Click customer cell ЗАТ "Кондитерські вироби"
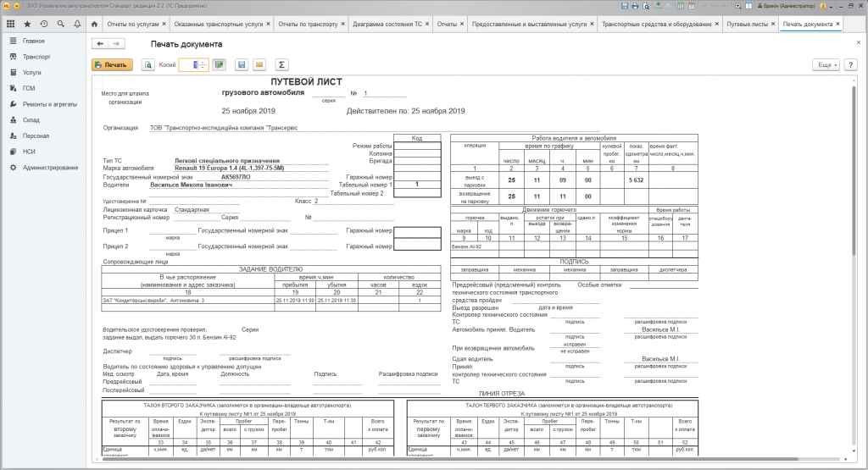 tap(188, 301)
